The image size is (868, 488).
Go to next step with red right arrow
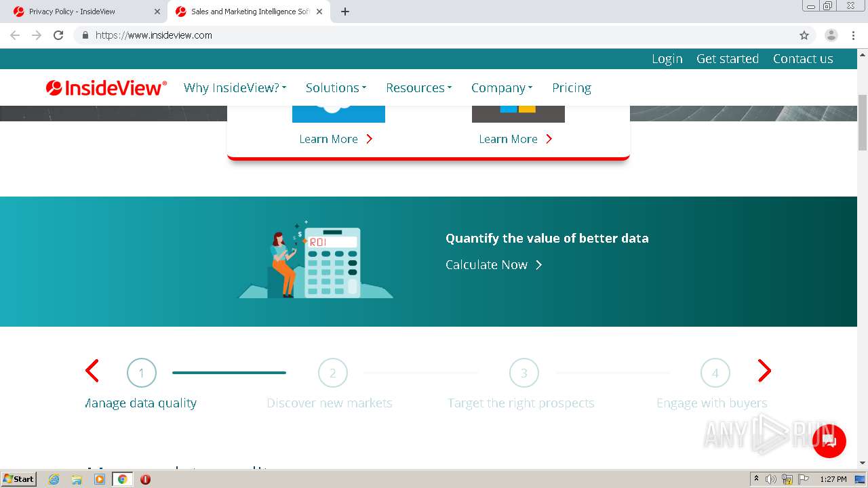[764, 371]
